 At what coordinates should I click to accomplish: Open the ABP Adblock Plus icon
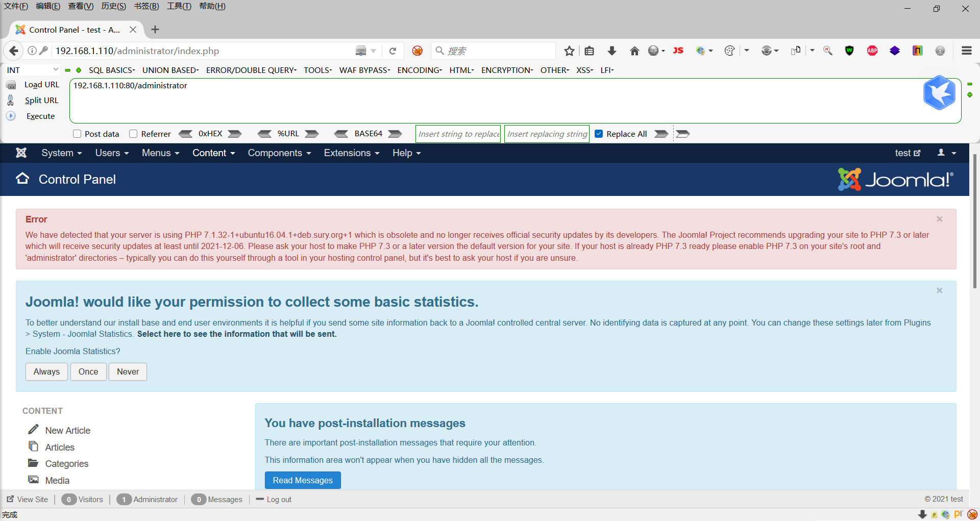872,51
